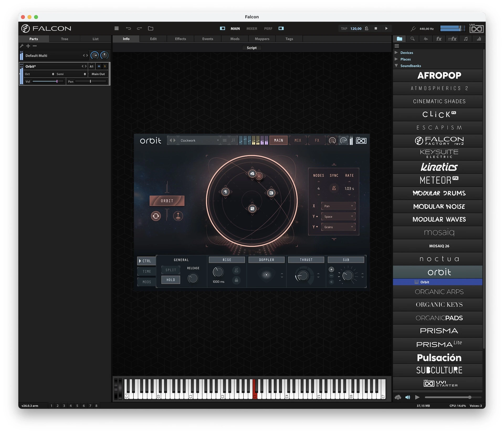Click the ORBIT mode button
The height and width of the screenshot is (433, 504).
(167, 201)
